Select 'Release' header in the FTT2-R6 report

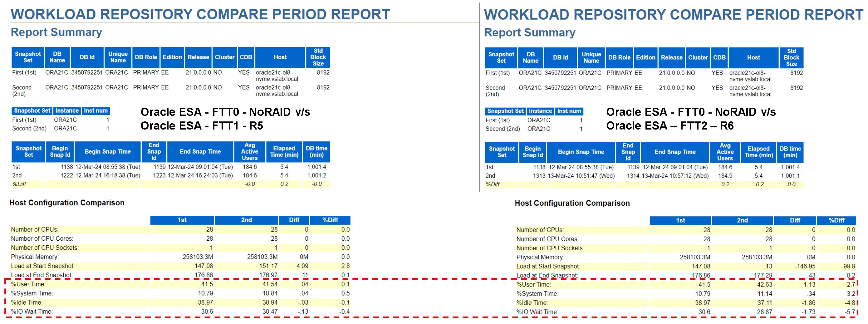[x=672, y=58]
